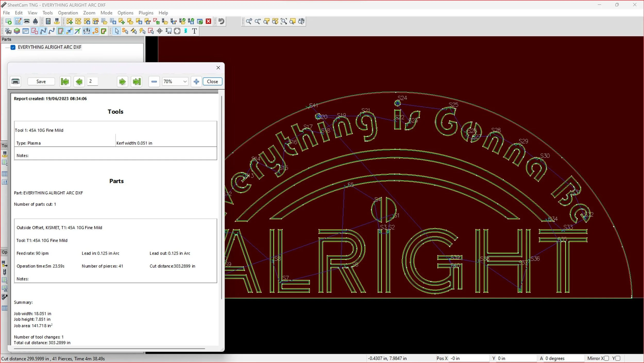Open the Tools menu

coord(47,13)
